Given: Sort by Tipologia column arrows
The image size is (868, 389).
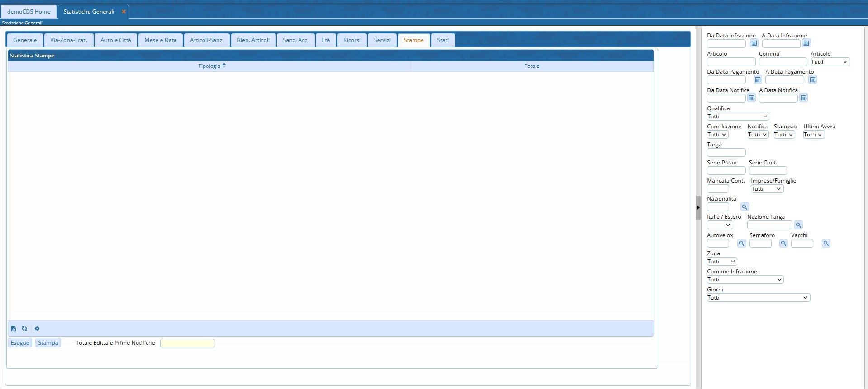Looking at the screenshot, I should point(224,66).
